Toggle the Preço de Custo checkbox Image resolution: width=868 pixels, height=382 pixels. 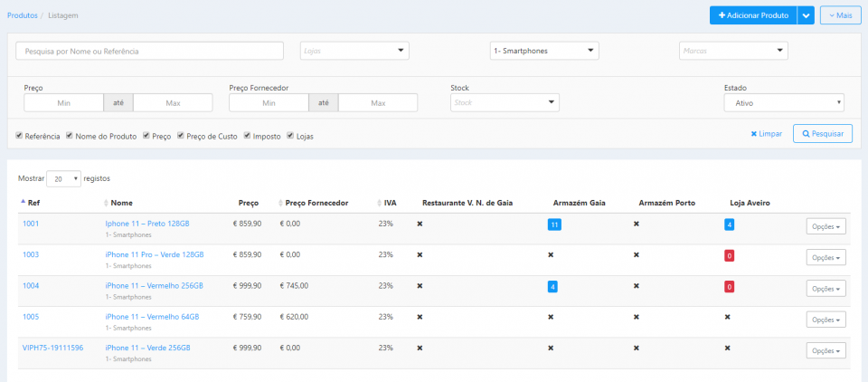(181, 136)
